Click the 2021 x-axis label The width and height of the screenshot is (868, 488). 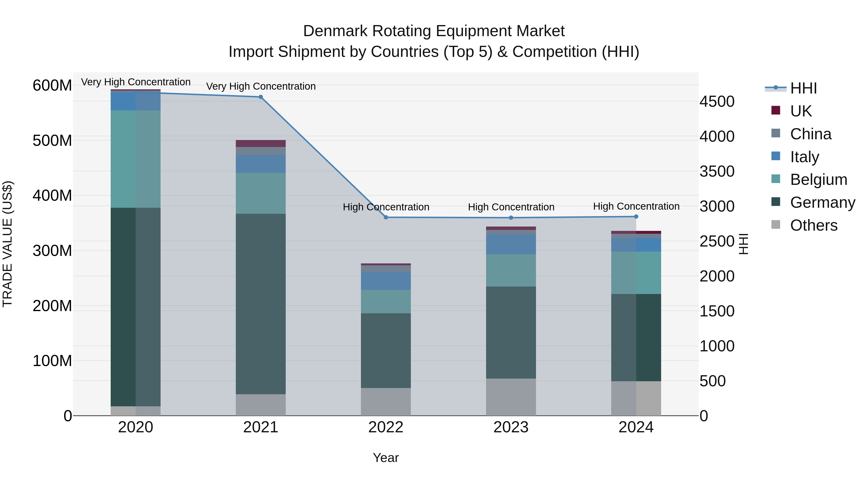point(260,427)
